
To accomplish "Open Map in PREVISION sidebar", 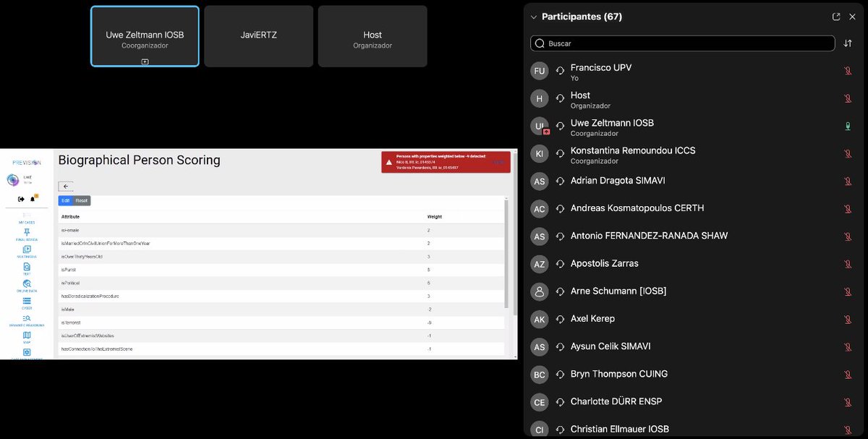I will pos(27,337).
